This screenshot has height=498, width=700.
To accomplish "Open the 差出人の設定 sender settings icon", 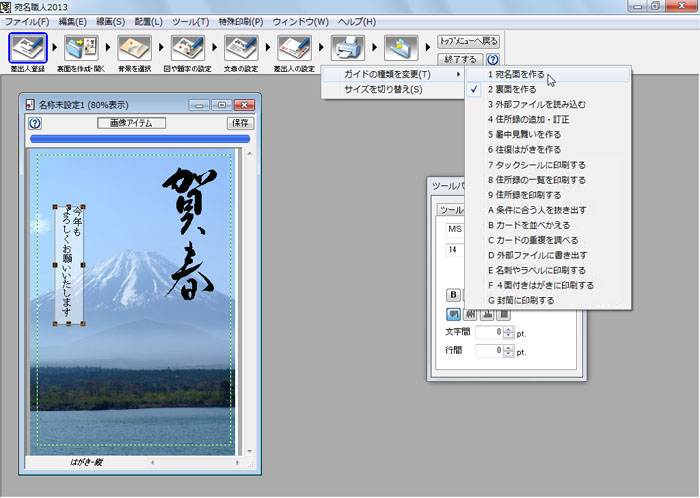I will [x=293, y=47].
